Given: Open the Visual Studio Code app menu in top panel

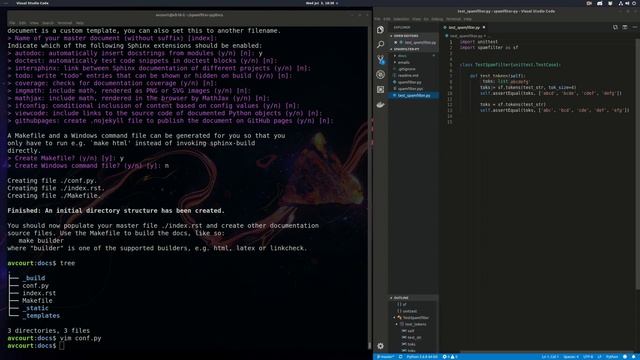Looking at the screenshot, I should point(32,3).
